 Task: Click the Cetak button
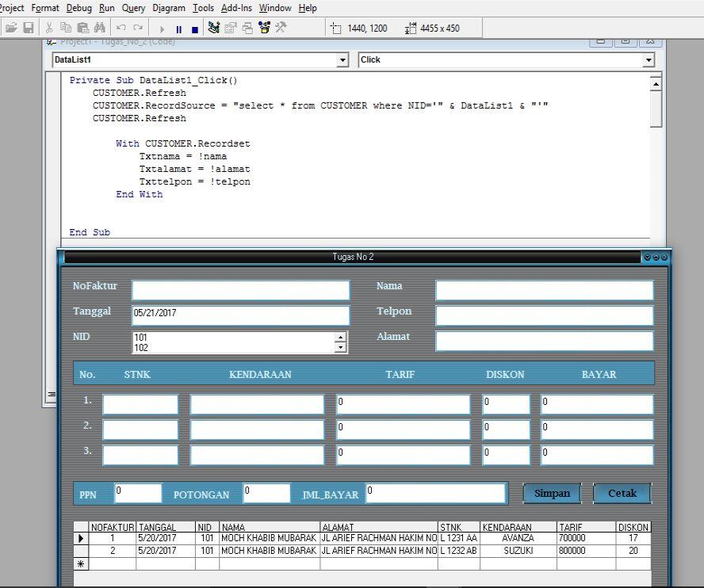coord(622,493)
